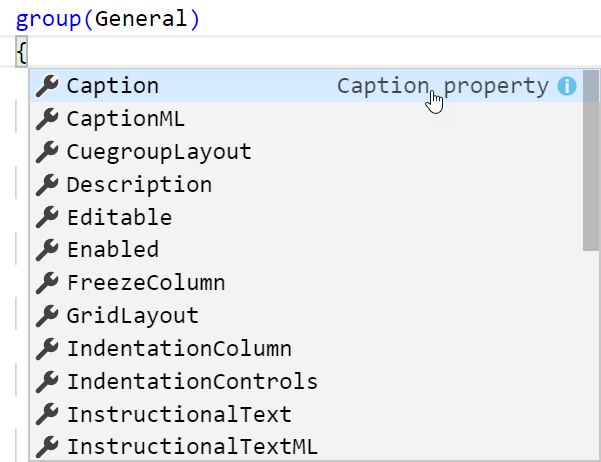The image size is (601, 462).
Task: Click the wrench icon beside Caption
Action: tap(47, 86)
